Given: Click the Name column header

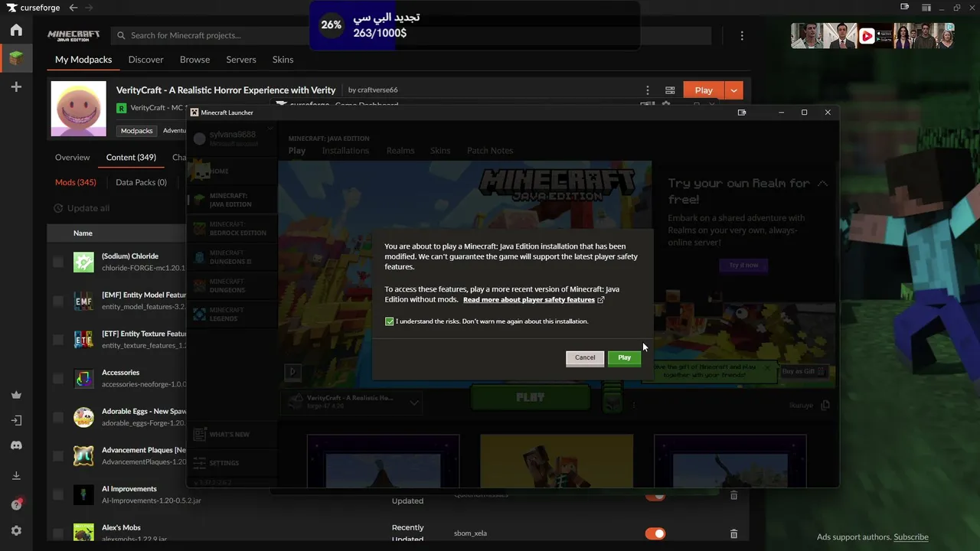Looking at the screenshot, I should coord(83,233).
